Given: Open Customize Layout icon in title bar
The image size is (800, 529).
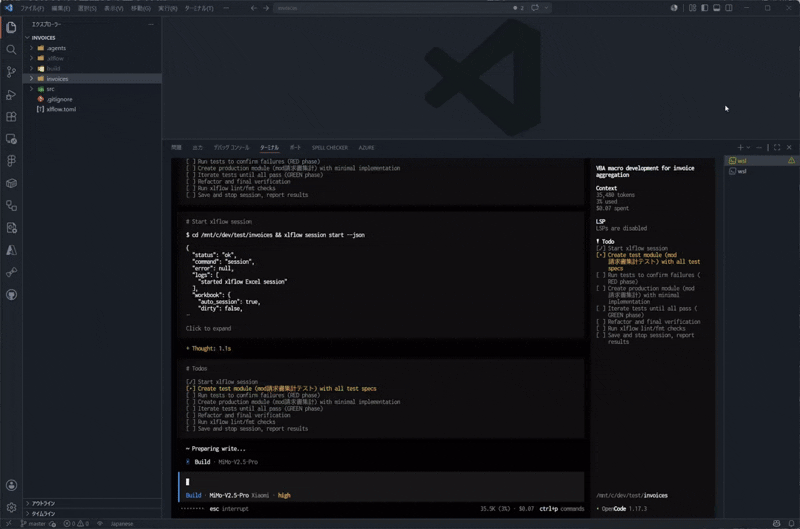Looking at the screenshot, I should point(692,8).
